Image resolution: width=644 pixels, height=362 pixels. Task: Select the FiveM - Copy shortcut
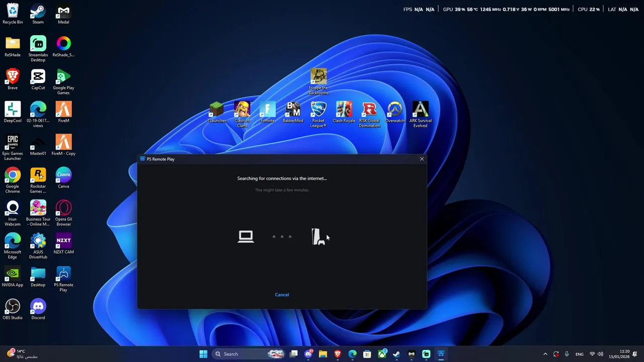point(63,145)
